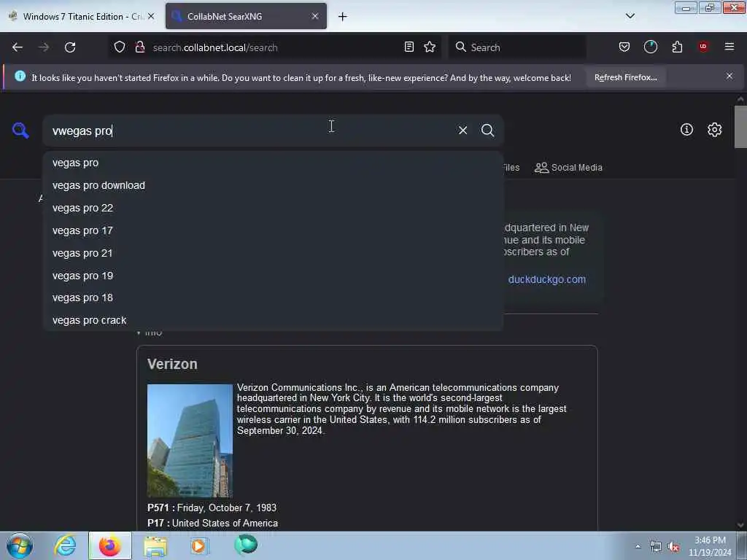Choose suggestion 'vegas pro crack'
This screenshot has width=747, height=560.
[x=274, y=320]
